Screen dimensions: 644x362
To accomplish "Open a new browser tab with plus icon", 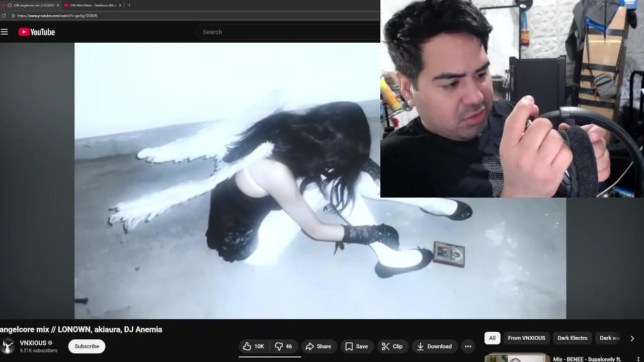I will click(129, 5).
